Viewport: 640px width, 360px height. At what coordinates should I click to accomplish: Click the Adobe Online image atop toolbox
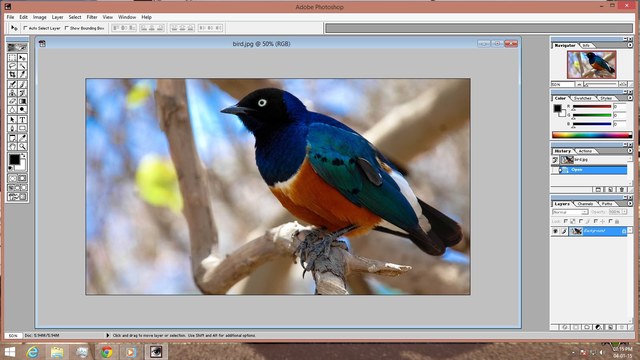click(18, 47)
